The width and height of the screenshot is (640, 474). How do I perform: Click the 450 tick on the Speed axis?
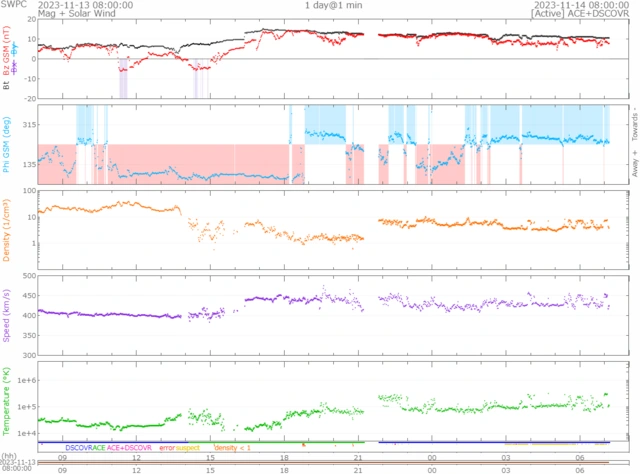[x=29, y=296]
